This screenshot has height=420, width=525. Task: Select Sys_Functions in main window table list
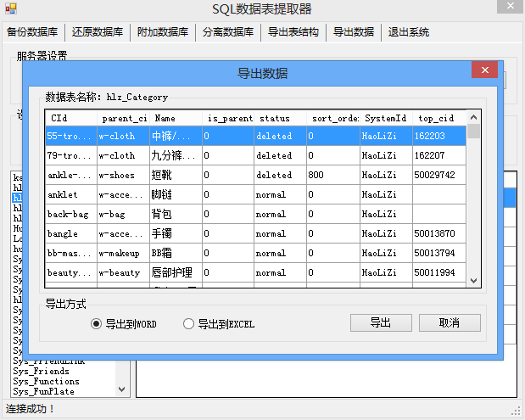46,381
